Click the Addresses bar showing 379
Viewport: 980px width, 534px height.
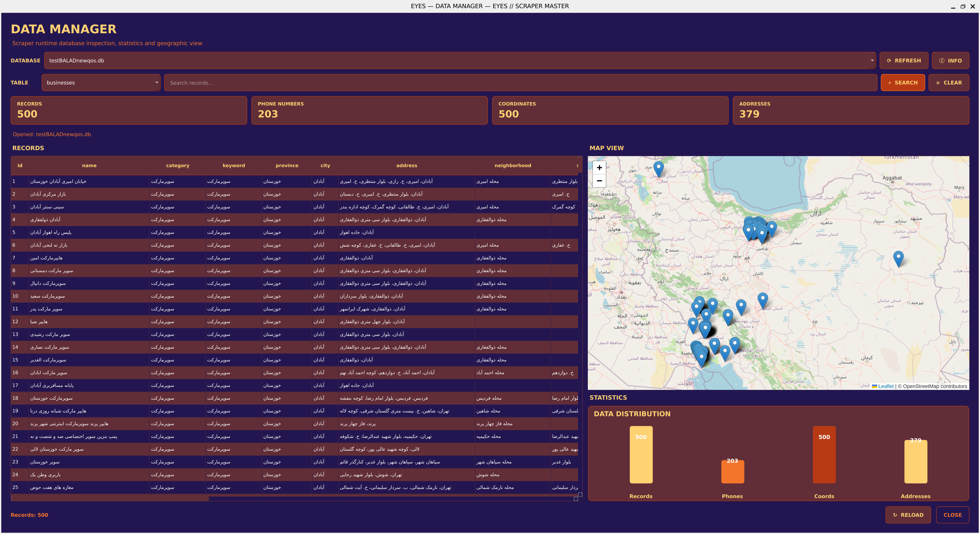(915, 461)
